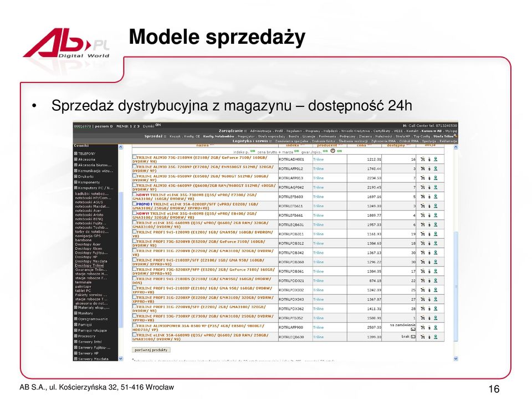Screen dimensions: 532x399
Task: Toggle Dymki ON switch in header
Action: 158,125
